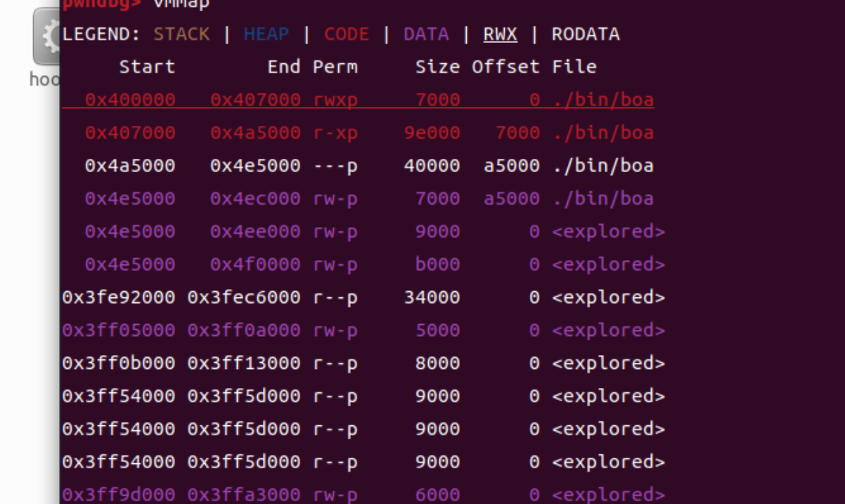
Task: Click the size value 34000
Action: (432, 297)
